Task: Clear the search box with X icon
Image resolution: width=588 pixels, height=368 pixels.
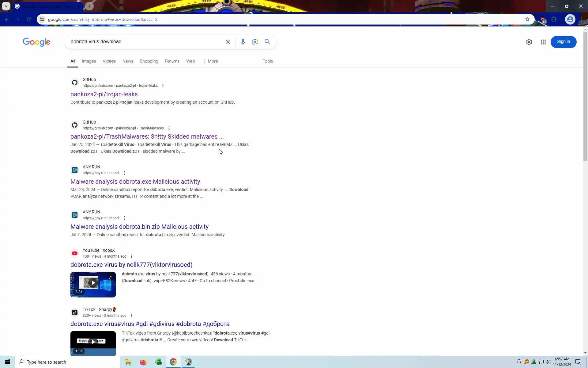Action: point(228,42)
